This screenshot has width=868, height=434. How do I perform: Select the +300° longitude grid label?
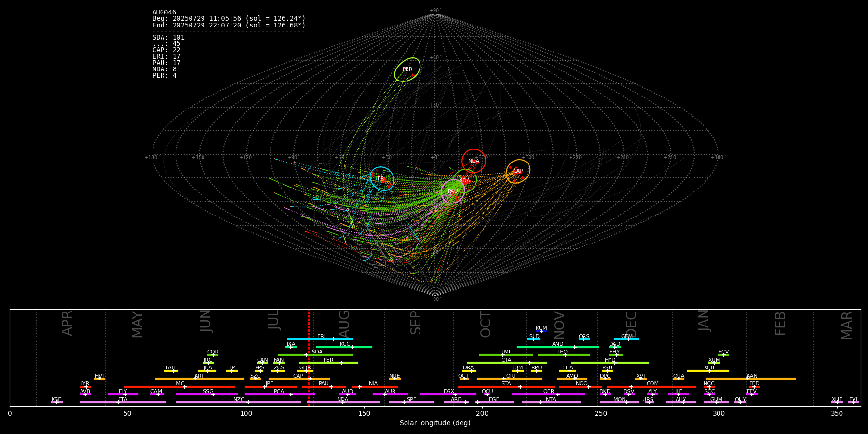tap(528, 157)
